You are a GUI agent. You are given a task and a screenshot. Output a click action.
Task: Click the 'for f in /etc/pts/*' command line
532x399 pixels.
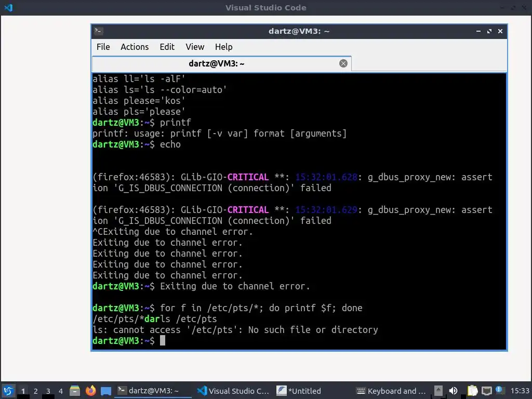click(x=228, y=308)
